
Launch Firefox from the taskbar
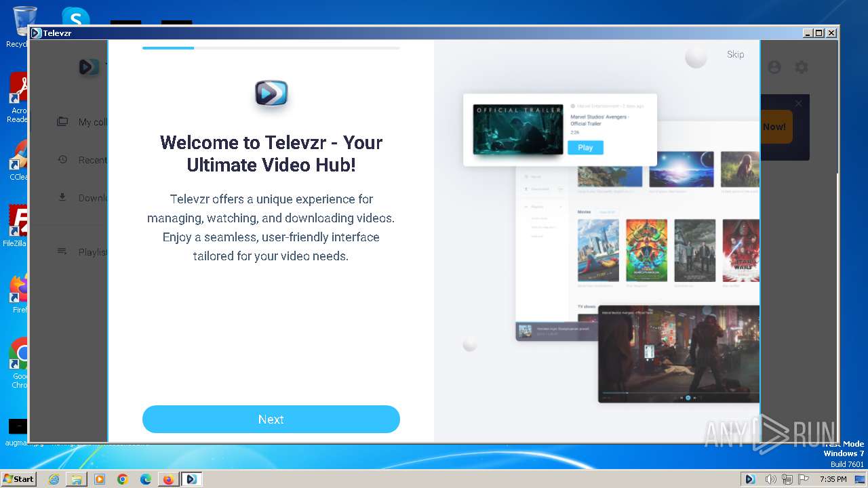tap(168, 479)
